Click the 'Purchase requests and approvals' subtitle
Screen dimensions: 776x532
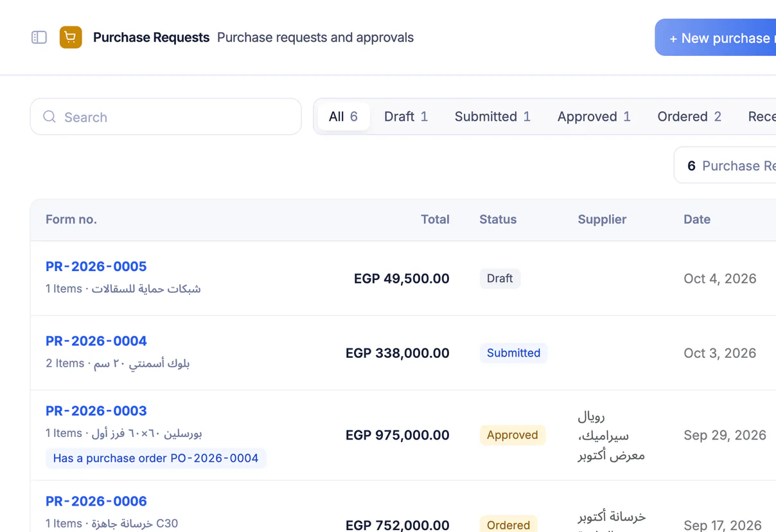coord(315,37)
